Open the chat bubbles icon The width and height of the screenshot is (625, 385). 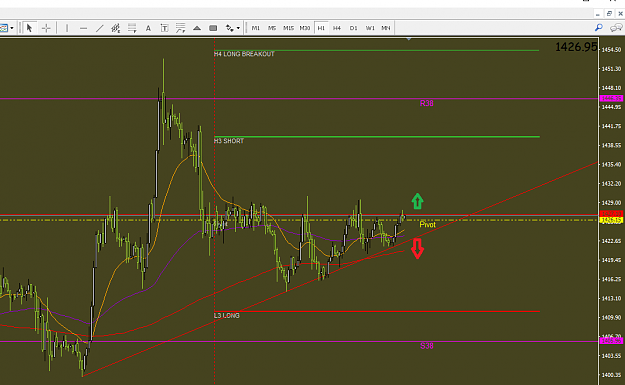click(x=616, y=28)
